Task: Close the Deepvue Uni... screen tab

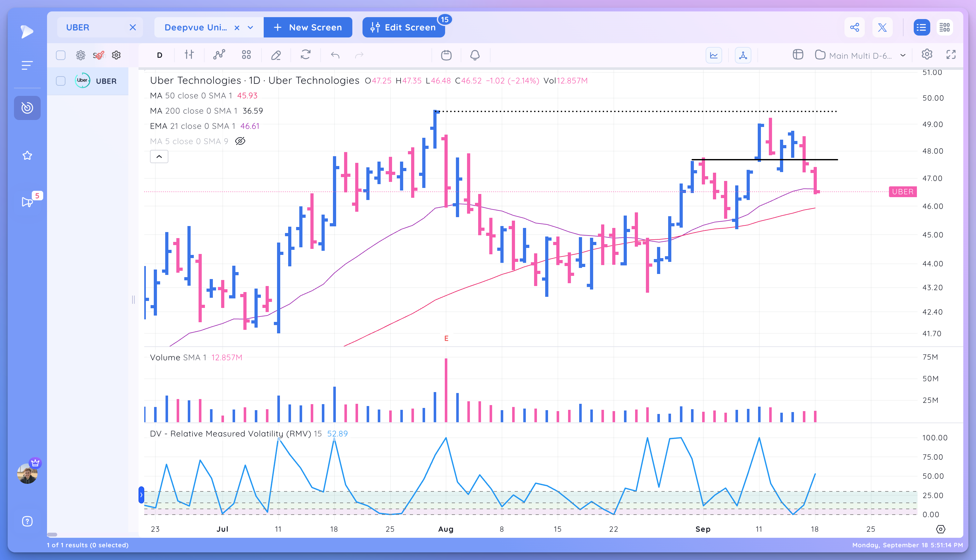Action: coord(237,28)
